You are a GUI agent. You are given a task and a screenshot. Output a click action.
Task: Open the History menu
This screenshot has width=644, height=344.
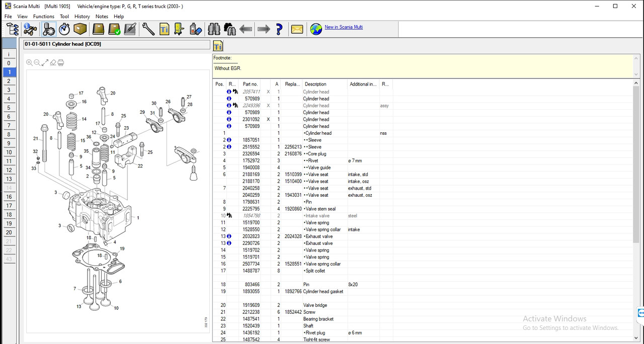82,16
